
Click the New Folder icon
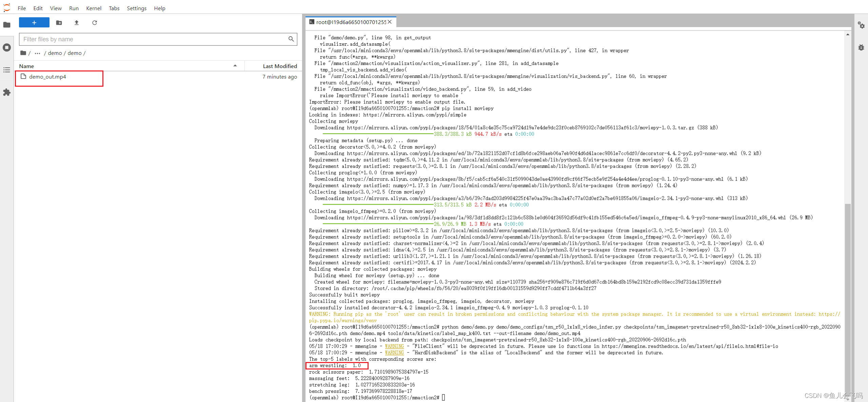click(x=59, y=23)
